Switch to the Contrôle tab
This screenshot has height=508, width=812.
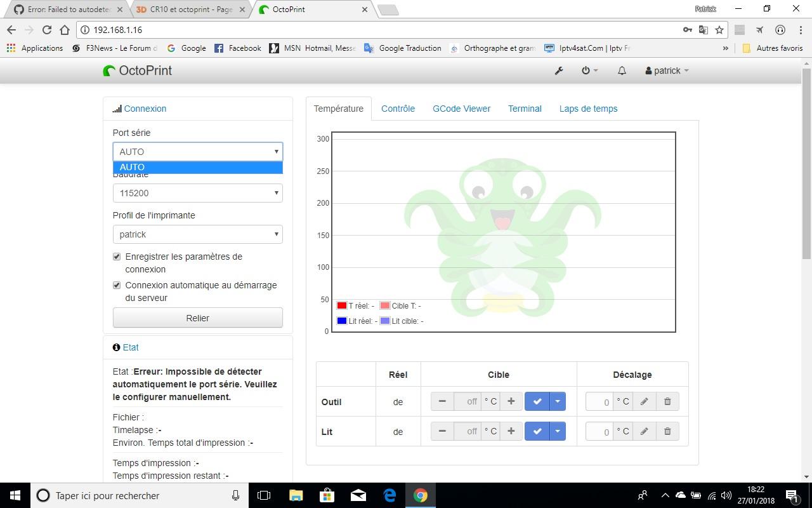click(398, 109)
